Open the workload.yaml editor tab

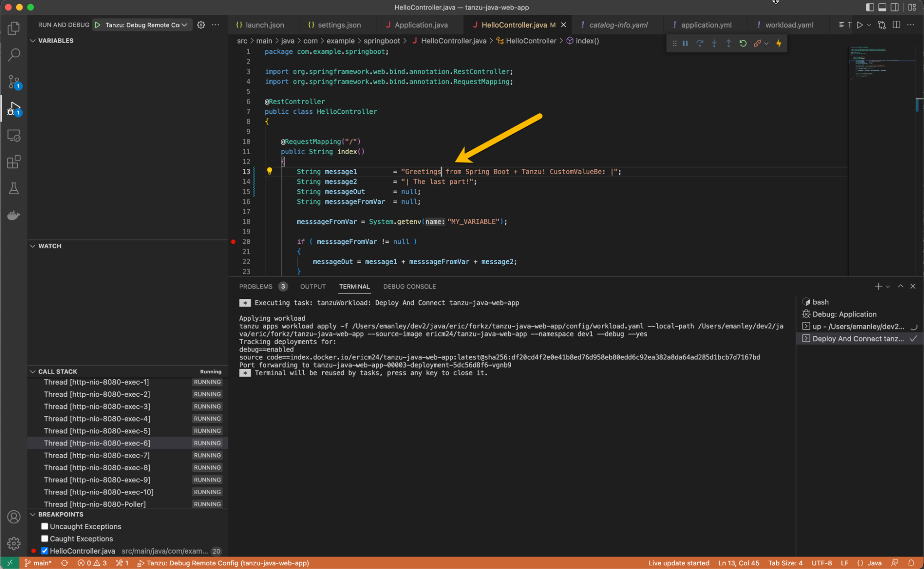point(789,25)
